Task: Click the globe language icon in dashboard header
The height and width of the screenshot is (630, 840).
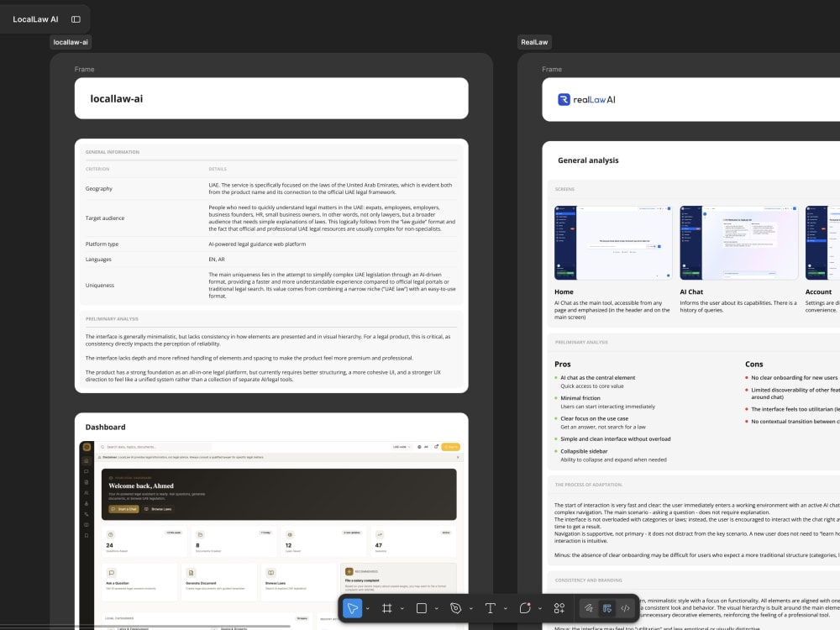Action: pyautogui.click(x=419, y=447)
